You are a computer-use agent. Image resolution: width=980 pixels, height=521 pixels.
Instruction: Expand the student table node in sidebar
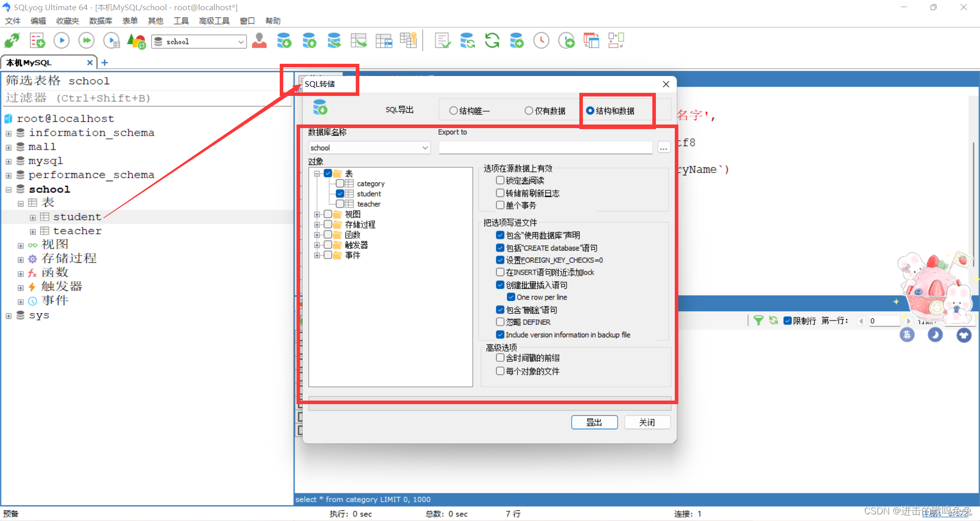point(33,218)
